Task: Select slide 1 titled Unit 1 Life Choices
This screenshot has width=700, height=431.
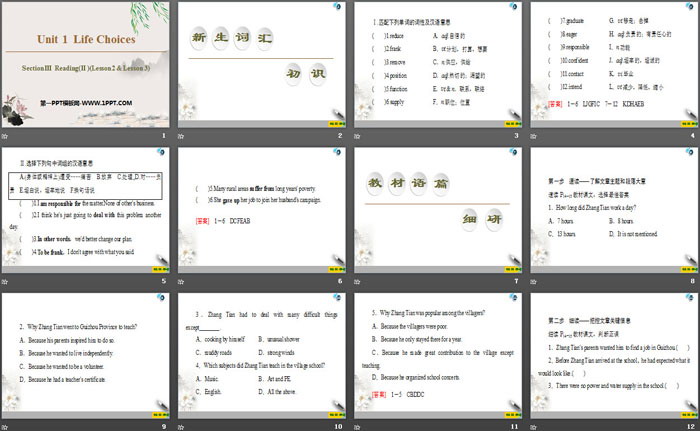Action: [x=86, y=65]
